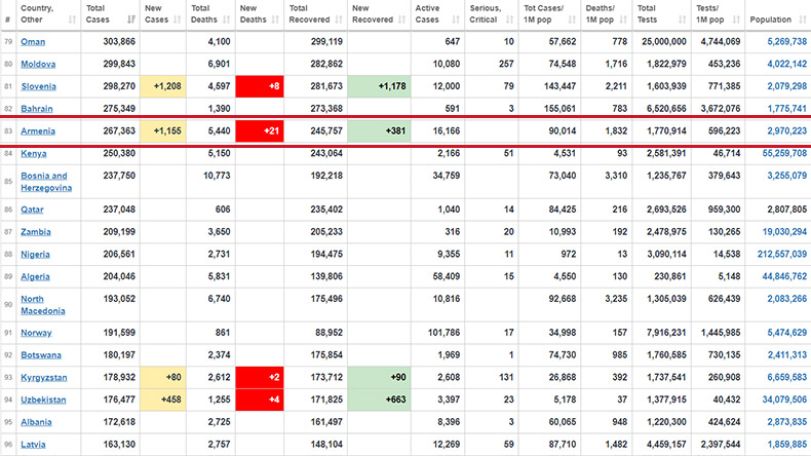Select Bahrain's Tot Cases/1M value 155,061

point(560,109)
